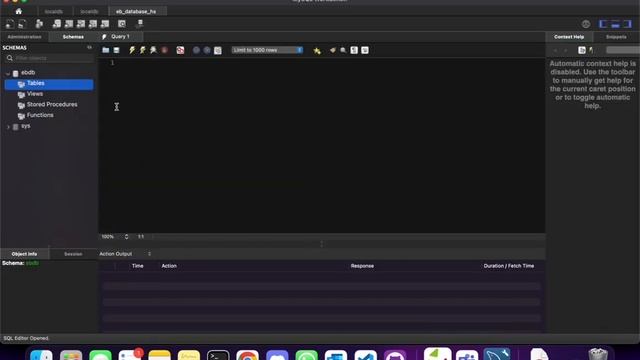Create a new SQL tab icon in main toolbar
Image resolution: width=640 pixels, height=360 pixels.
pos(10,24)
